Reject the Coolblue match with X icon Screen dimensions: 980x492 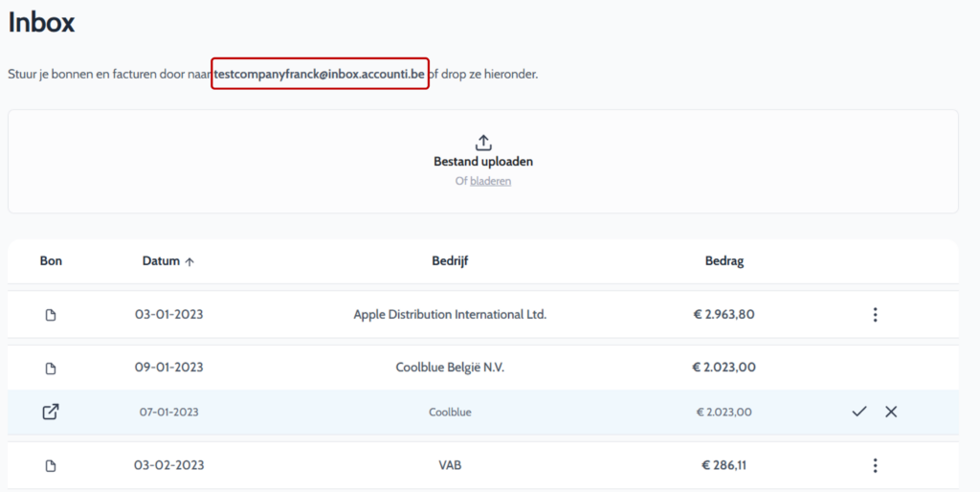point(891,412)
